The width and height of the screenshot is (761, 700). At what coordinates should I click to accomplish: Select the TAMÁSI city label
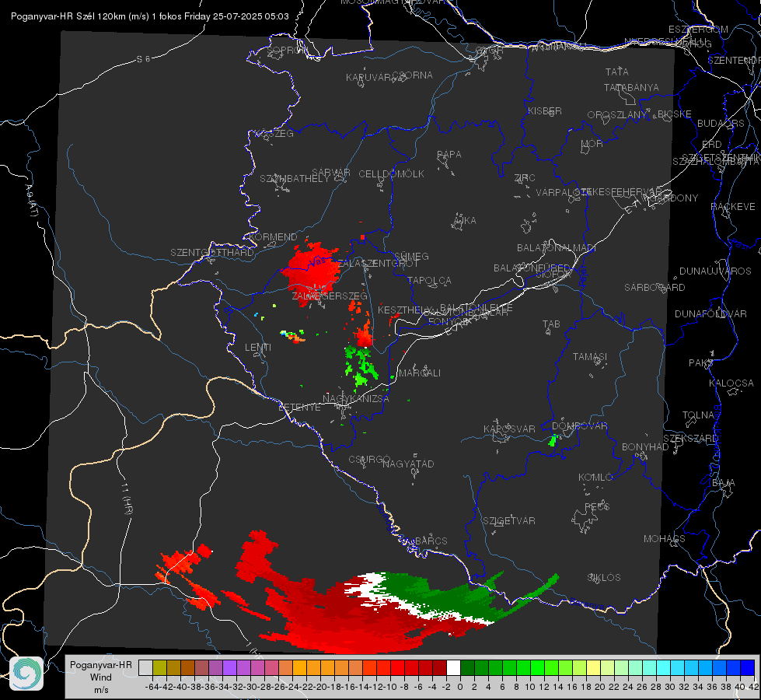(x=590, y=356)
